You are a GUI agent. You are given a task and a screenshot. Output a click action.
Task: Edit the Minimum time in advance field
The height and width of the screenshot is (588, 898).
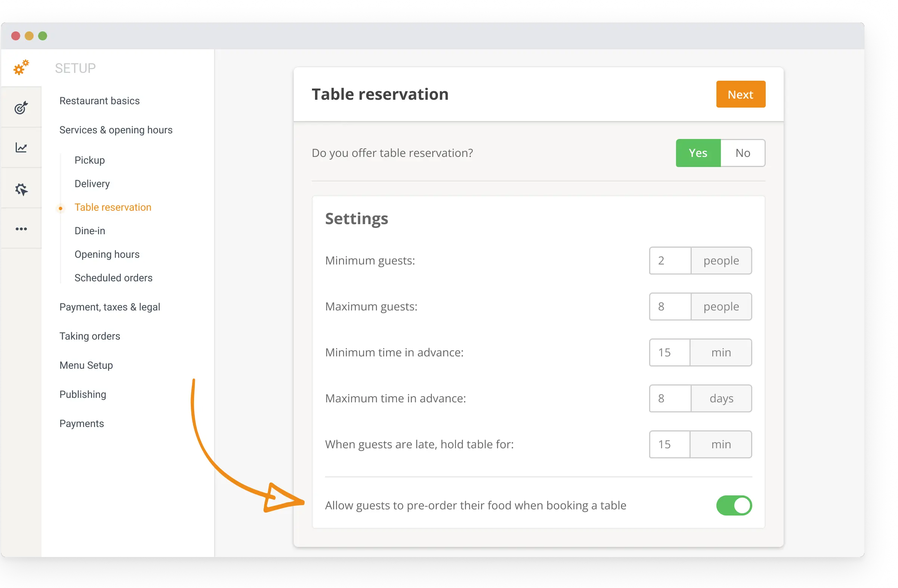(x=670, y=352)
